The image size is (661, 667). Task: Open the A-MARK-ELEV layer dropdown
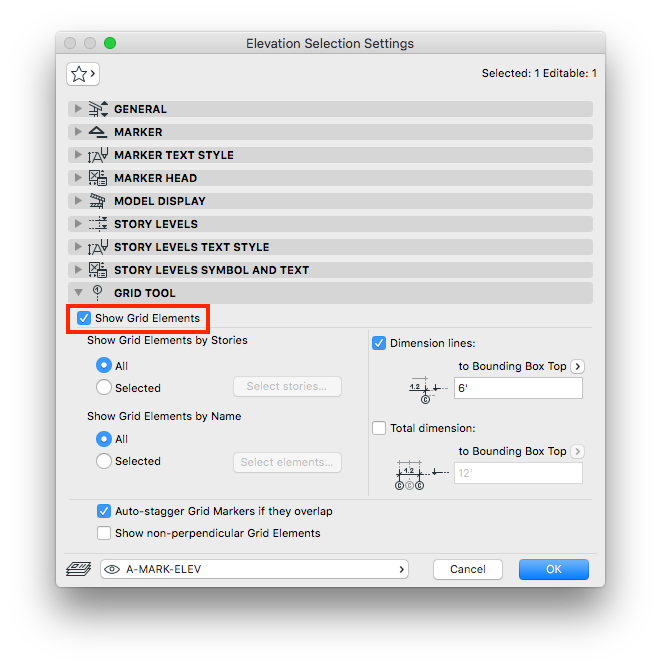click(254, 569)
